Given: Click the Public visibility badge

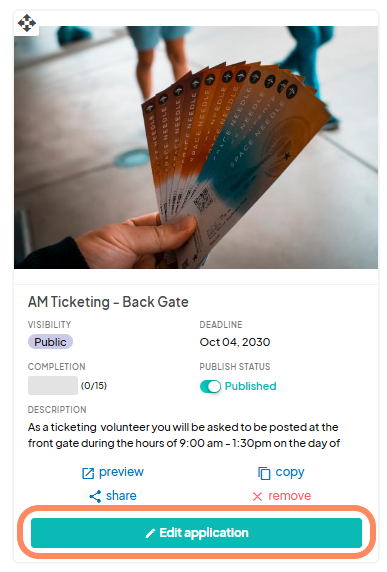Looking at the screenshot, I should (50, 342).
